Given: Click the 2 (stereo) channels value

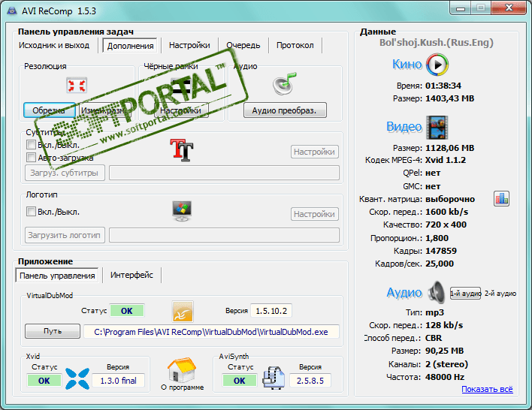Looking at the screenshot, I should tap(447, 364).
